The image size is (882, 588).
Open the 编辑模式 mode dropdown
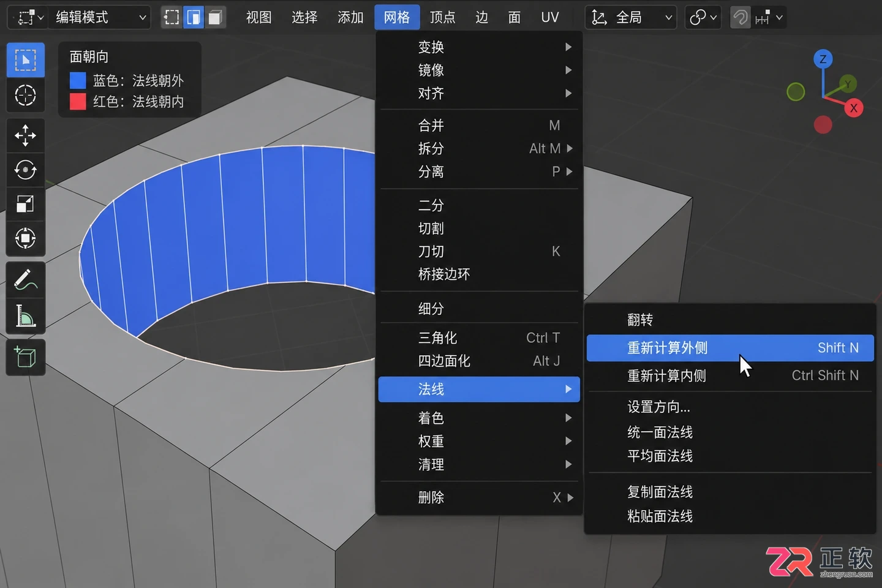(x=101, y=17)
